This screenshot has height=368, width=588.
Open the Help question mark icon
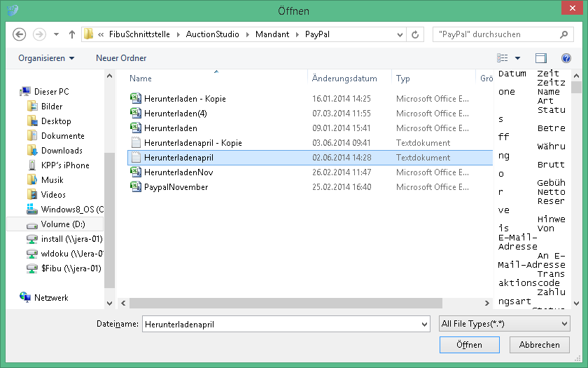point(566,58)
